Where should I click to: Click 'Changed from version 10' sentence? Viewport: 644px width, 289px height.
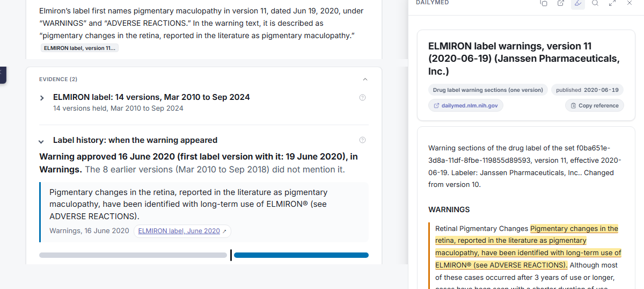click(522, 179)
